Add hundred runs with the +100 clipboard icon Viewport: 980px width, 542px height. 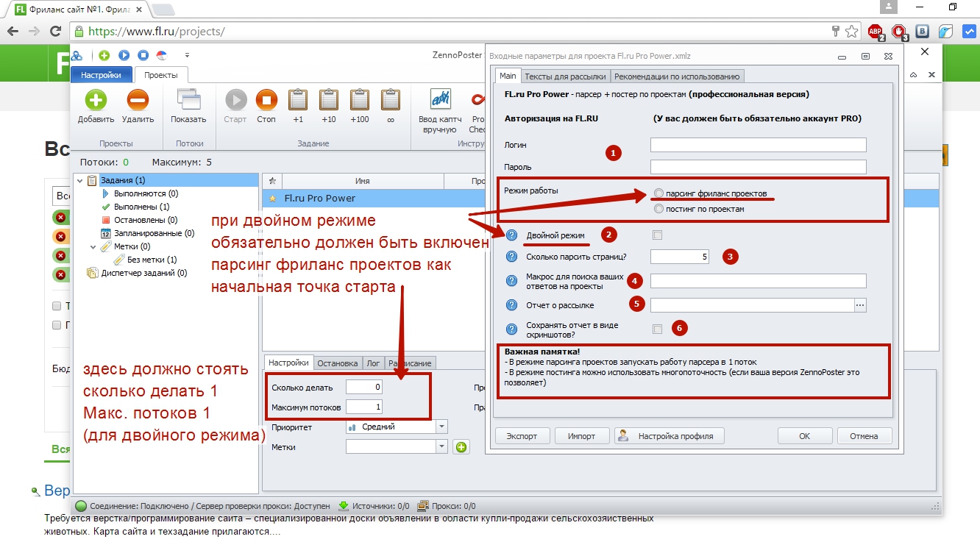click(360, 100)
